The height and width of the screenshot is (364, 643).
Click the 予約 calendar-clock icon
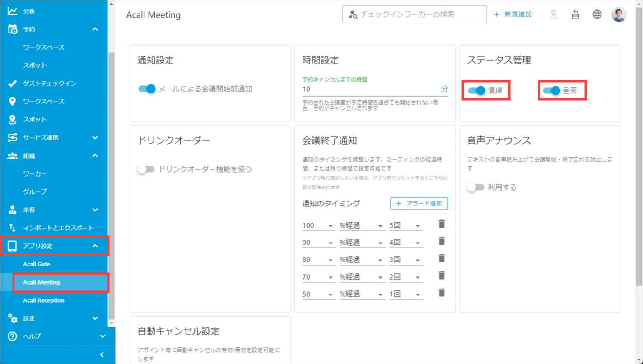tap(12, 29)
